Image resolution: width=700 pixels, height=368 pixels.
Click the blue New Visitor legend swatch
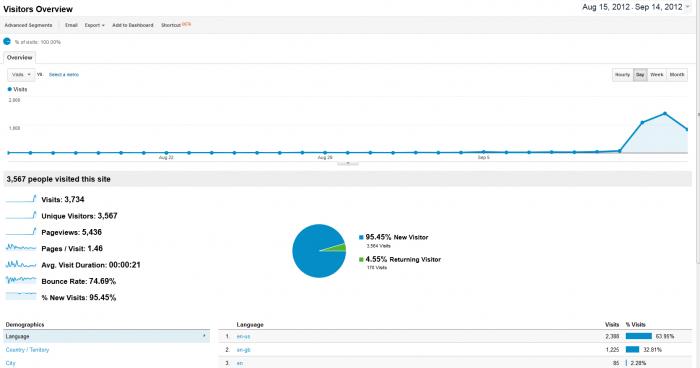pos(361,238)
